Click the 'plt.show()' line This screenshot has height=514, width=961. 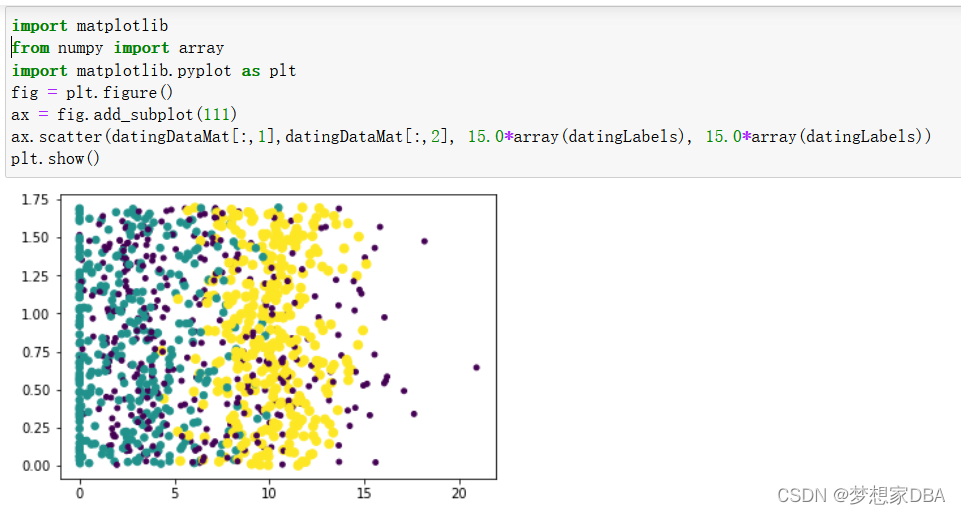(55, 159)
